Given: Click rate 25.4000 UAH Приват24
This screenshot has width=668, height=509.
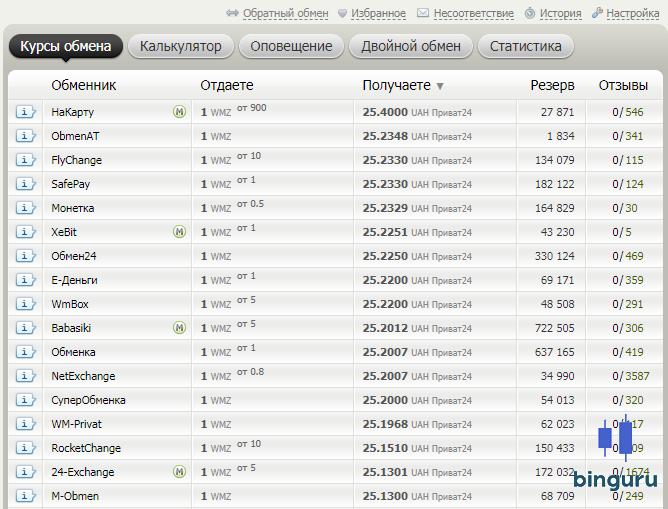Looking at the screenshot, I should [417, 112].
